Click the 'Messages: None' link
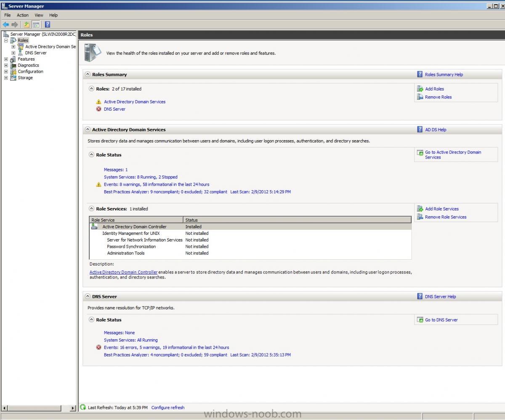Screen dimensions: 505x420 pyautogui.click(x=120, y=333)
